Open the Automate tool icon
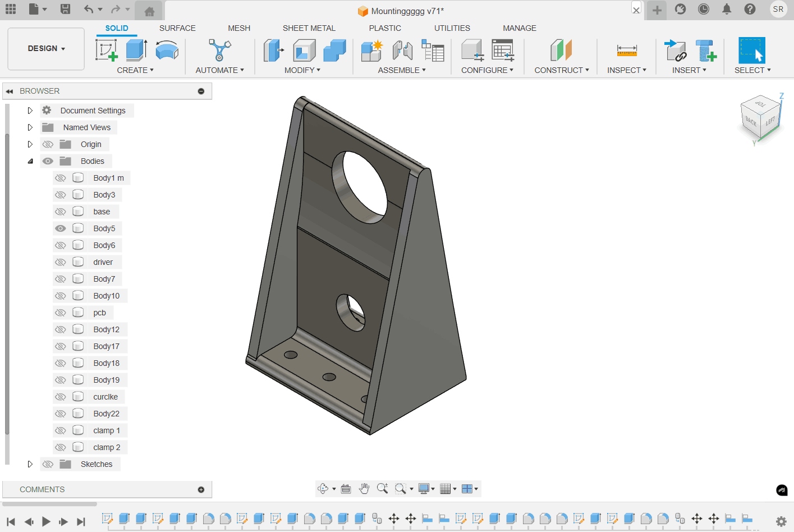 point(219,51)
